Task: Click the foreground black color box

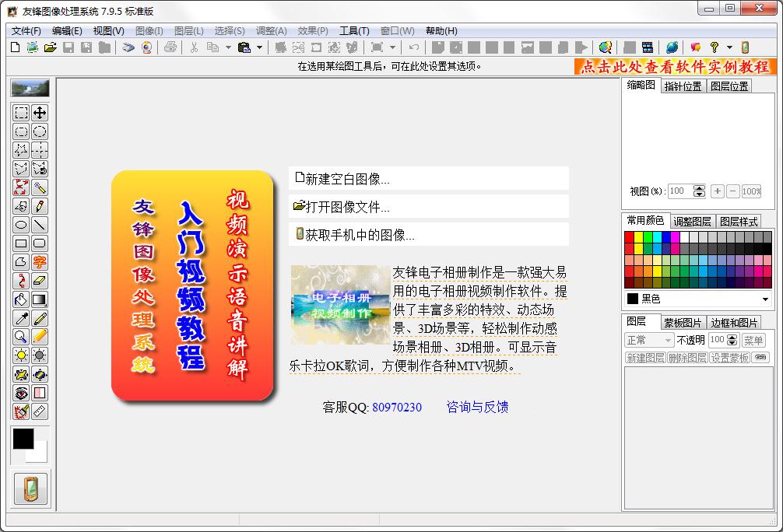Action: (23, 438)
